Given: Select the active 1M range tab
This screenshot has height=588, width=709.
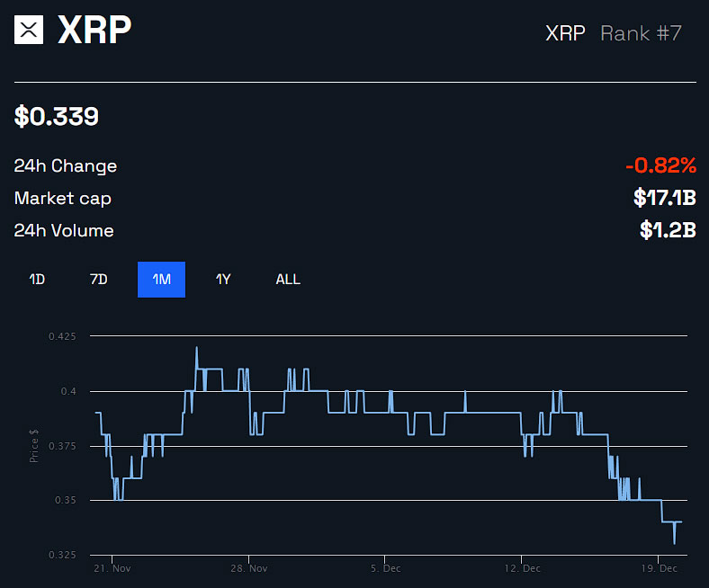Looking at the screenshot, I should [x=161, y=280].
